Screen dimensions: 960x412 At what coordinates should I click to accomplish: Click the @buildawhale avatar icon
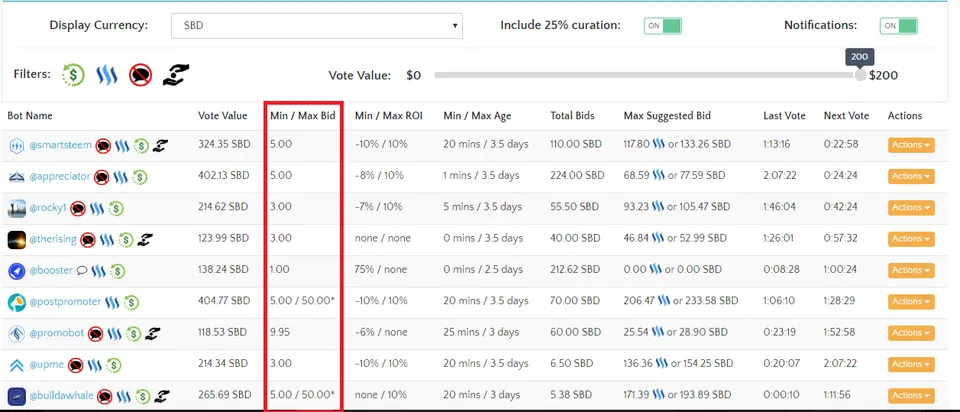17,396
